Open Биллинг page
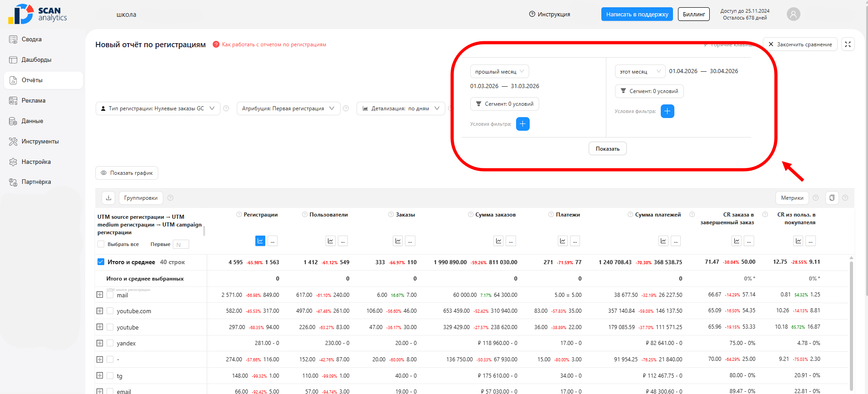The image size is (868, 394). click(694, 14)
